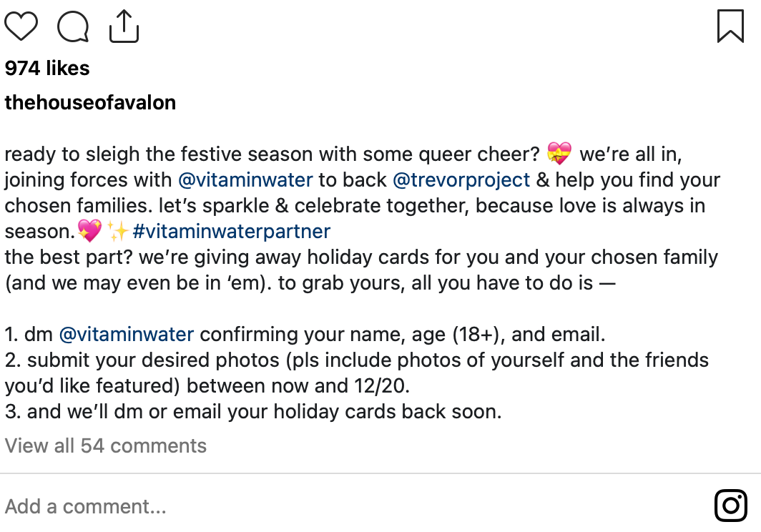
Task: Select the heart-with-ribbon emoji in caption
Action: click(559, 154)
